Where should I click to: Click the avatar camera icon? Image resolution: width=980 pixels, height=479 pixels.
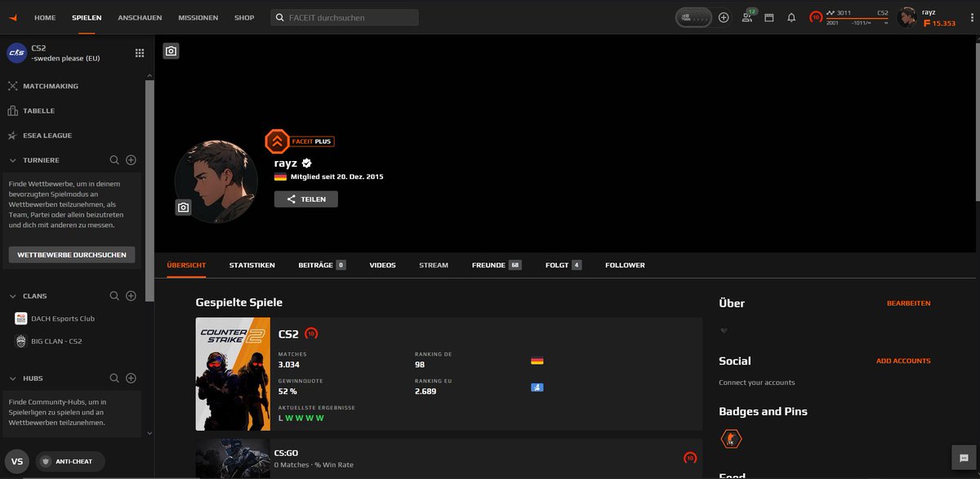coord(184,208)
